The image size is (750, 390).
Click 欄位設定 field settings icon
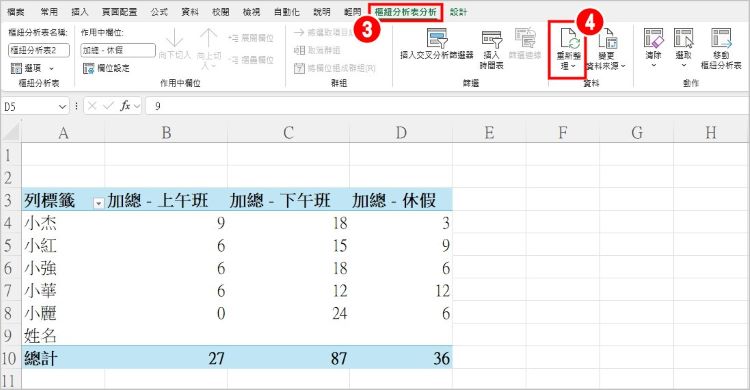point(88,68)
